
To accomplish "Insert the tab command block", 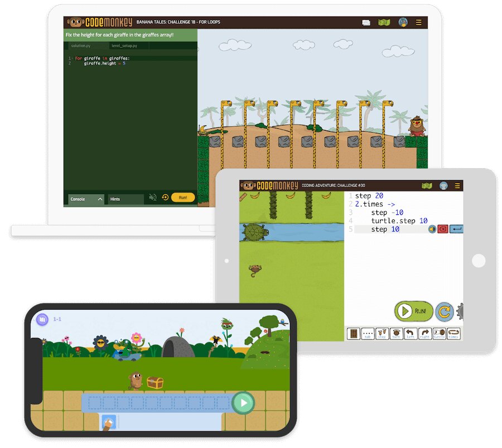I will 368,334.
